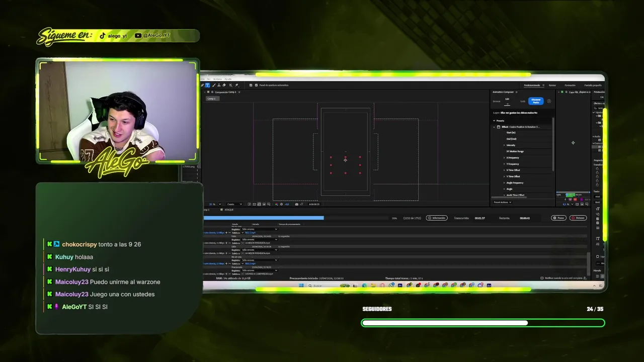Click the Comp 1 breadcrumb button

[213, 99]
